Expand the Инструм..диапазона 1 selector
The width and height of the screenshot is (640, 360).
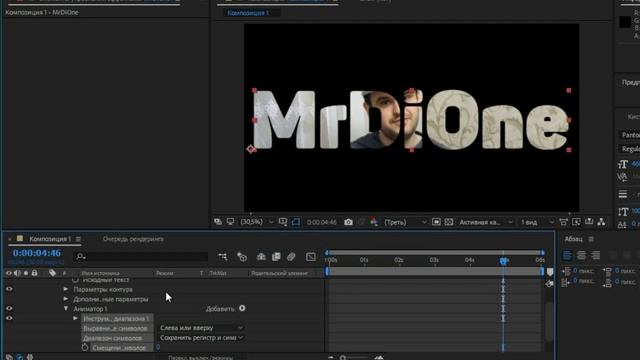76,318
